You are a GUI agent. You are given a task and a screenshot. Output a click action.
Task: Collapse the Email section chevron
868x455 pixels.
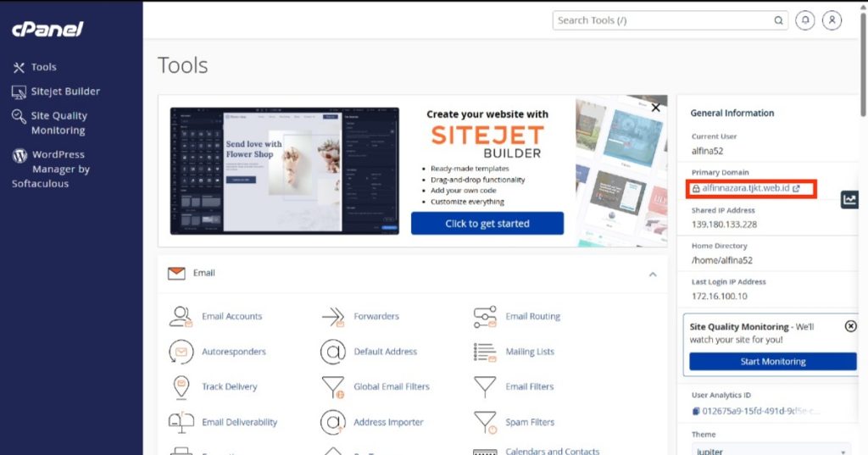[653, 274]
